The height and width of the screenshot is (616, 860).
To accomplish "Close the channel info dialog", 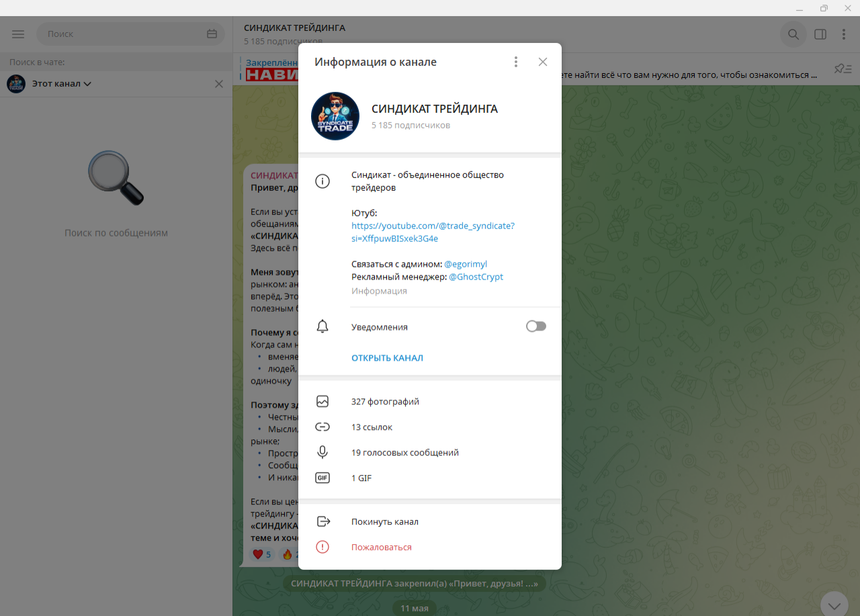I will point(543,62).
